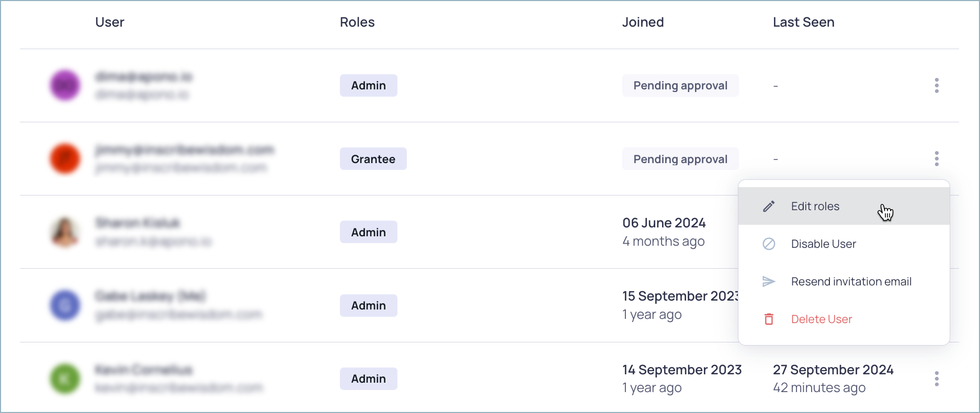
Task: Click the Disable User circle-slash icon
Action: [769, 244]
